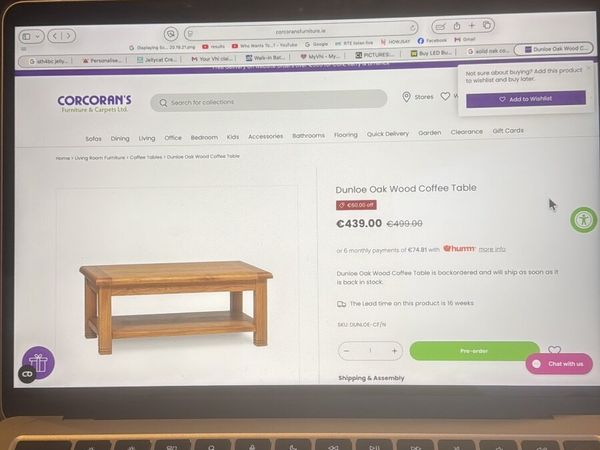This screenshot has height=450, width=600.
Task: Switch to the Facebook bookmark tab
Action: (x=432, y=40)
